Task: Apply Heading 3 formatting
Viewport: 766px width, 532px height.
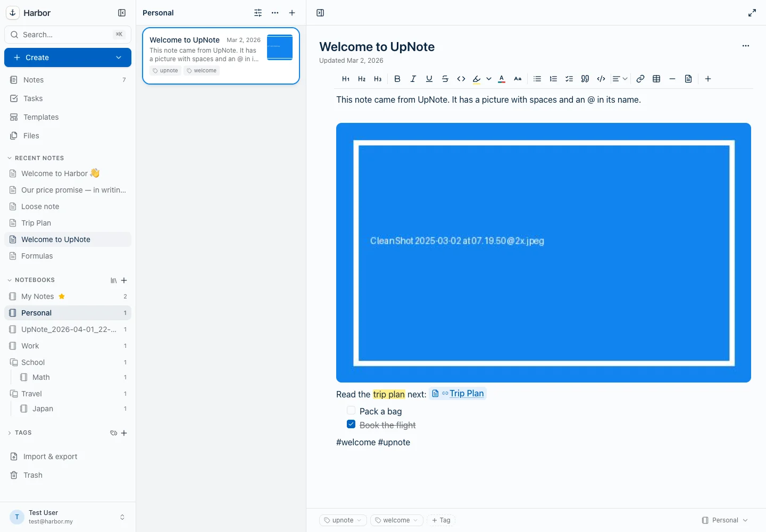Action: pos(378,79)
